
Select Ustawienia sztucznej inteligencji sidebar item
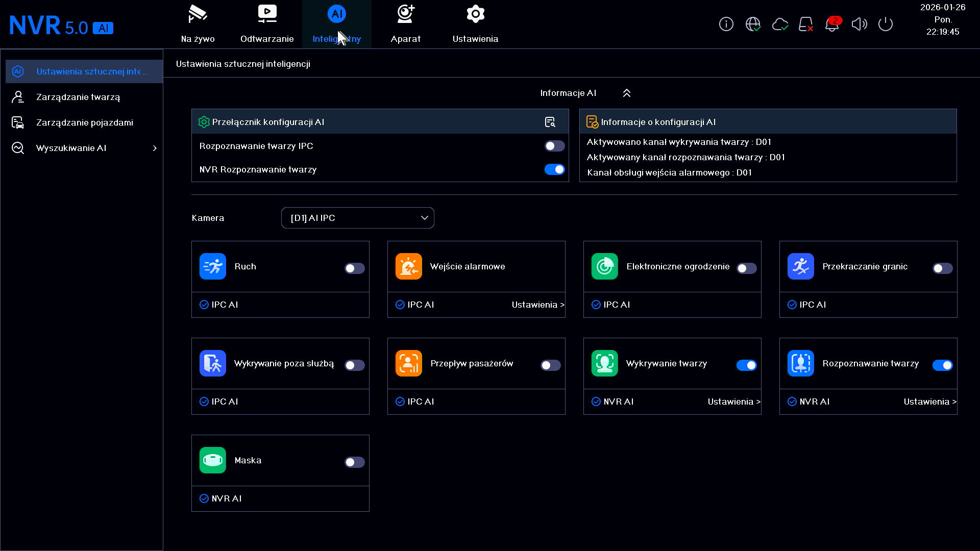coord(84,71)
